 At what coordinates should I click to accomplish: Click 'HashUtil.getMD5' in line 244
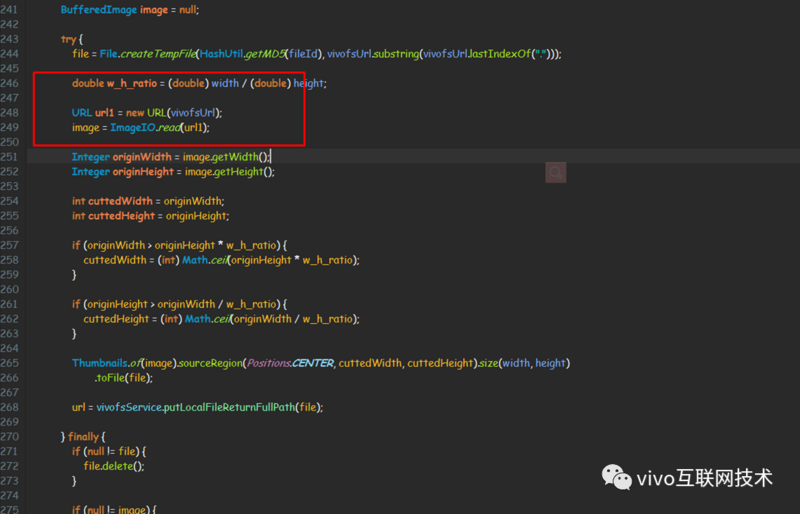(242, 54)
